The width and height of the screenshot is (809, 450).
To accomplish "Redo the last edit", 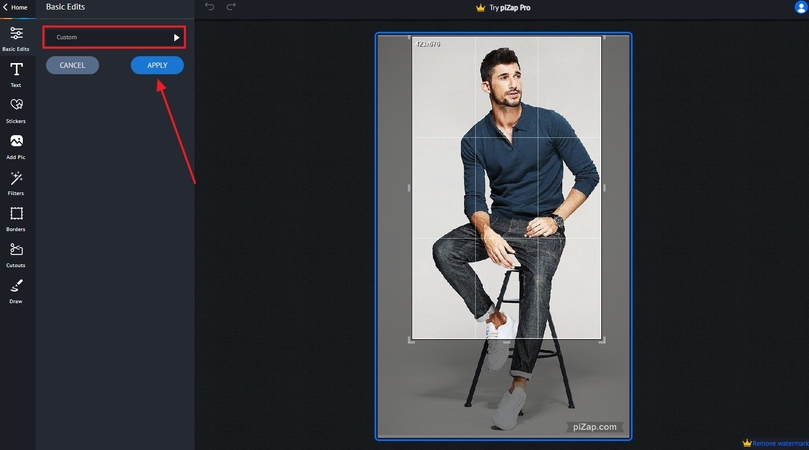I will 231,7.
